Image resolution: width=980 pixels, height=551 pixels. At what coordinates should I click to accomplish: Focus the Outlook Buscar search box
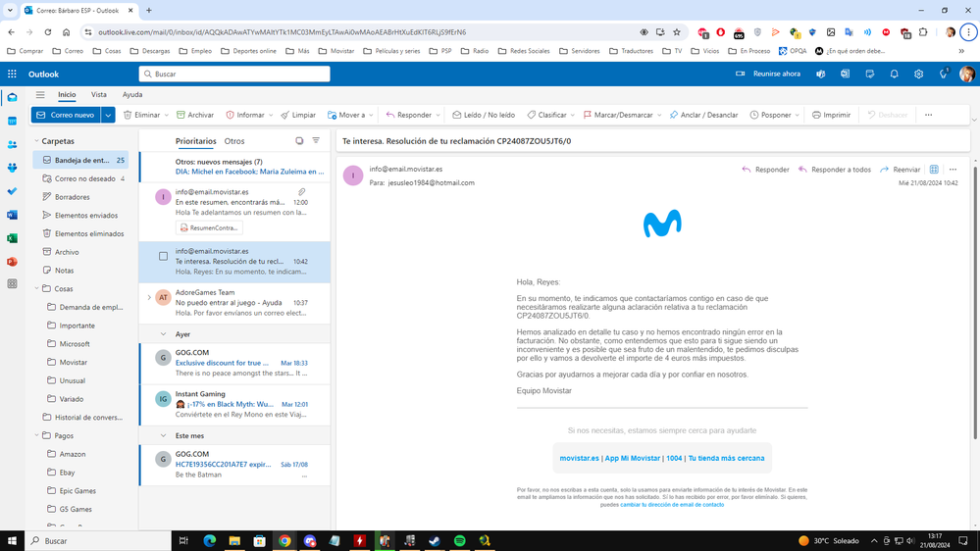click(x=234, y=74)
